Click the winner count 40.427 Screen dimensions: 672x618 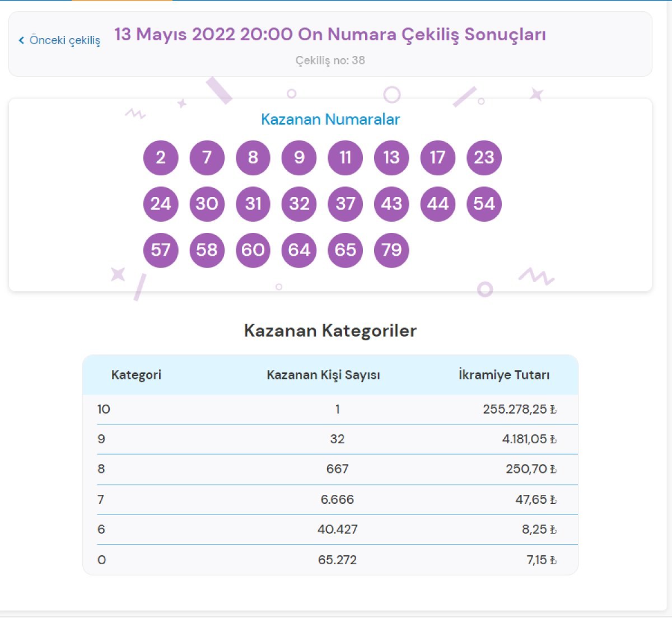point(337,530)
